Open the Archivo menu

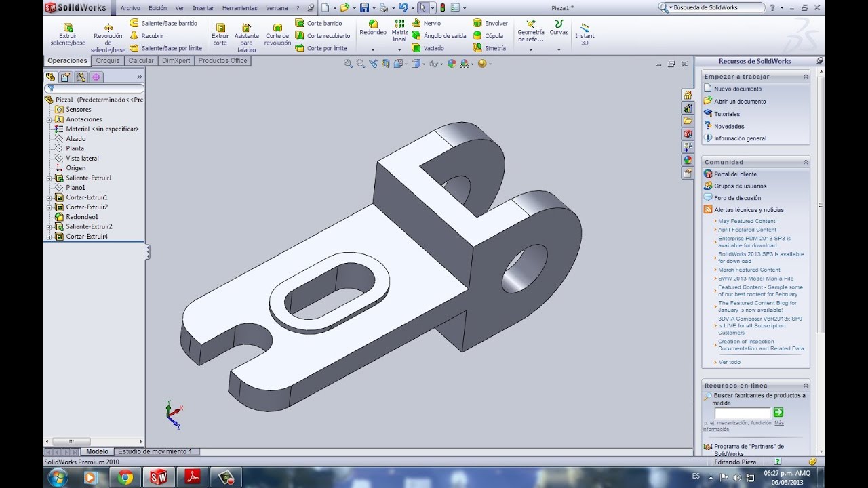pyautogui.click(x=130, y=8)
